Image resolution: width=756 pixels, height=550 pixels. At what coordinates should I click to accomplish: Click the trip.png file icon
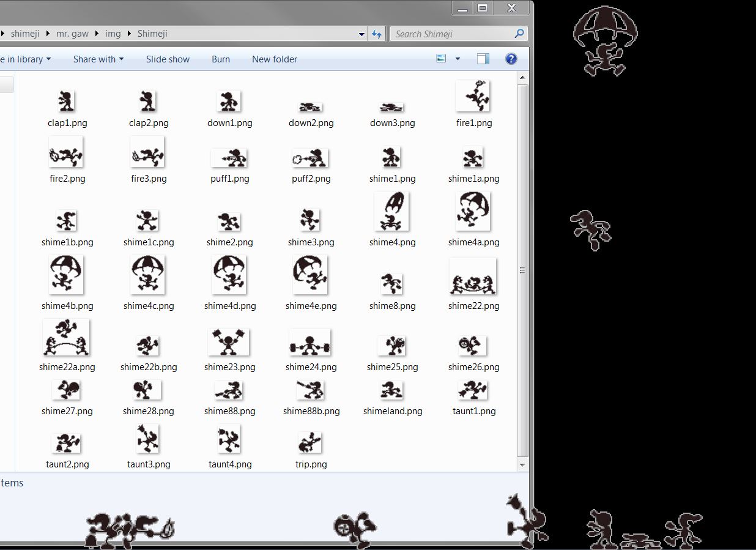(310, 442)
